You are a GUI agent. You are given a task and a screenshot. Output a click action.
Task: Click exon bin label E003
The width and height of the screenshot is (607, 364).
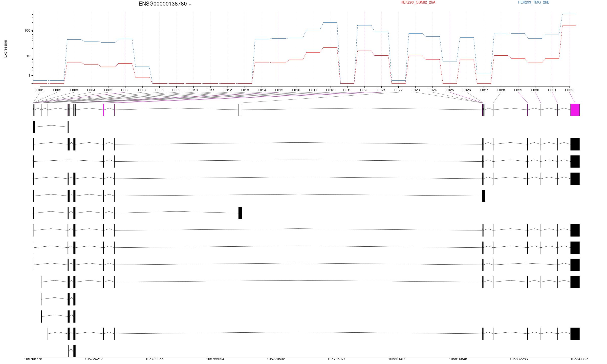74,90
